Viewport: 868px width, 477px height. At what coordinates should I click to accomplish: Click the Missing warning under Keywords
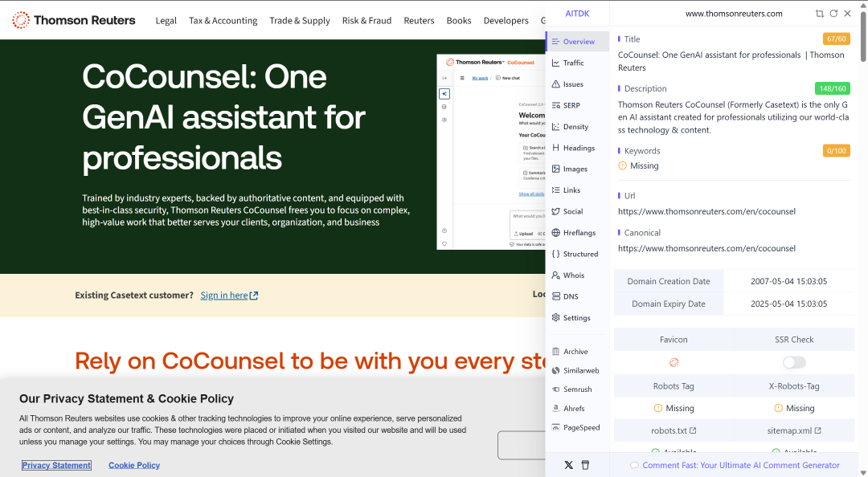click(638, 165)
